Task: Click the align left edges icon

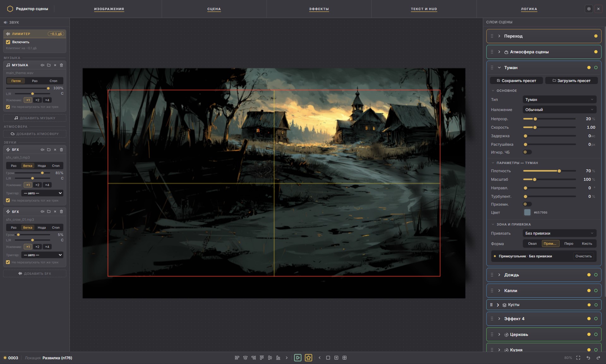Action: coord(237,358)
